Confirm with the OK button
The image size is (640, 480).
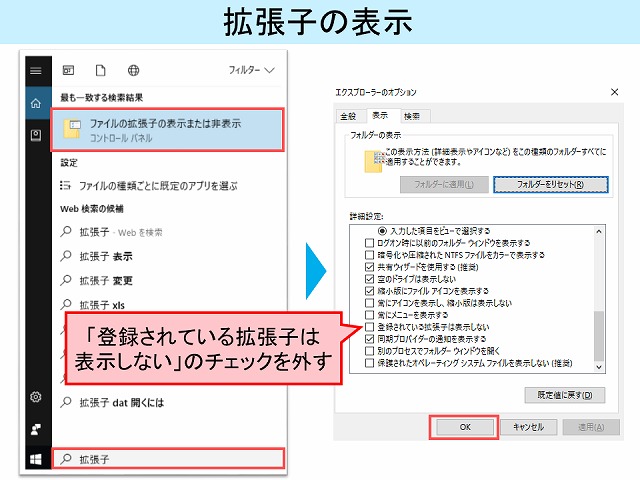point(464,427)
